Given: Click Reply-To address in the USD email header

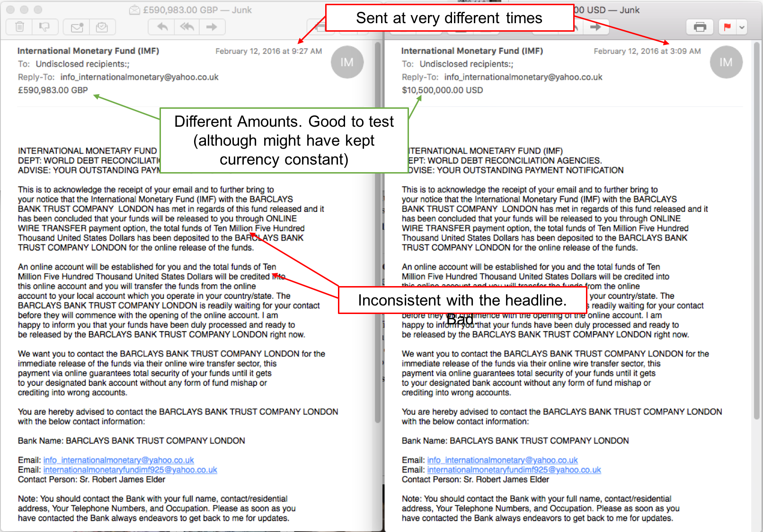Looking at the screenshot, I should click(x=523, y=77).
